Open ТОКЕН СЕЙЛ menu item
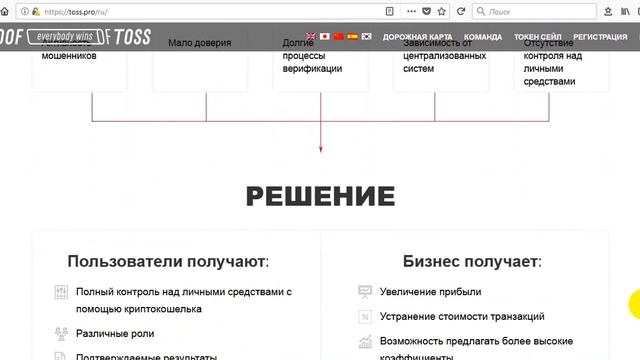Viewport: 640px width, 360px height. [x=538, y=37]
